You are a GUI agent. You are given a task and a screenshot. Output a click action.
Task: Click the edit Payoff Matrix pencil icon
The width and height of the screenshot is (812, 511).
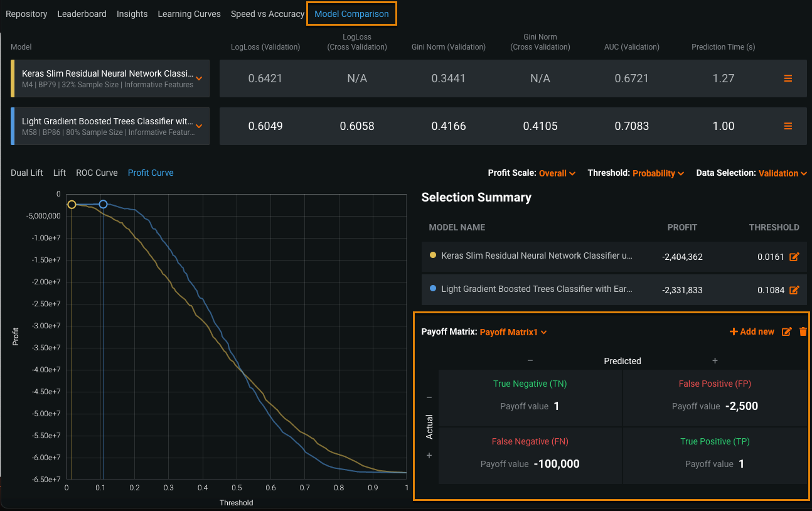click(786, 331)
